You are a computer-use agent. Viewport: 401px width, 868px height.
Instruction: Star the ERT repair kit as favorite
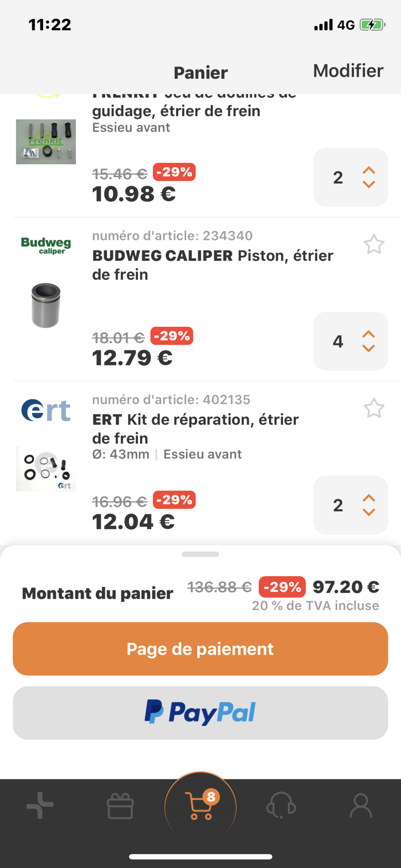(373, 408)
